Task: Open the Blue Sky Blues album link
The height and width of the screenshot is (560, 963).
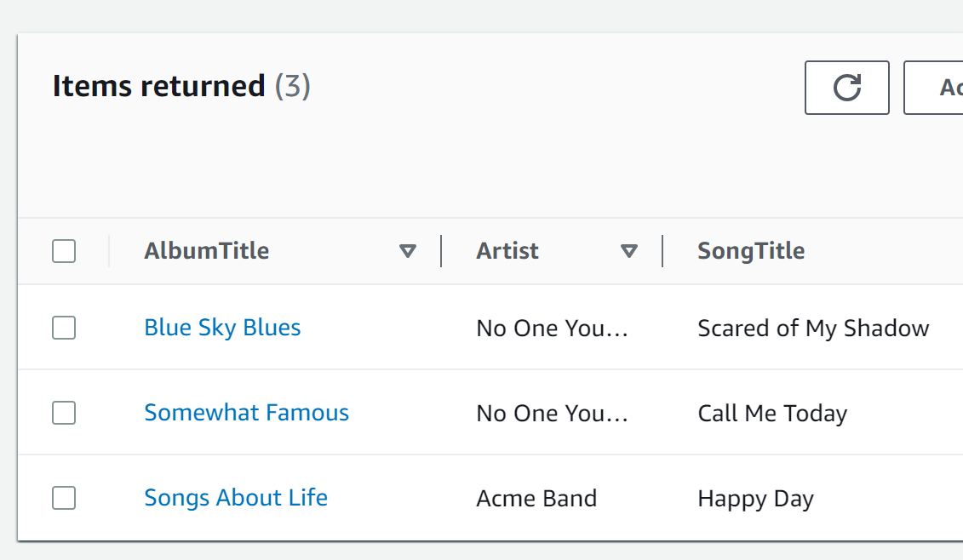Action: tap(222, 328)
